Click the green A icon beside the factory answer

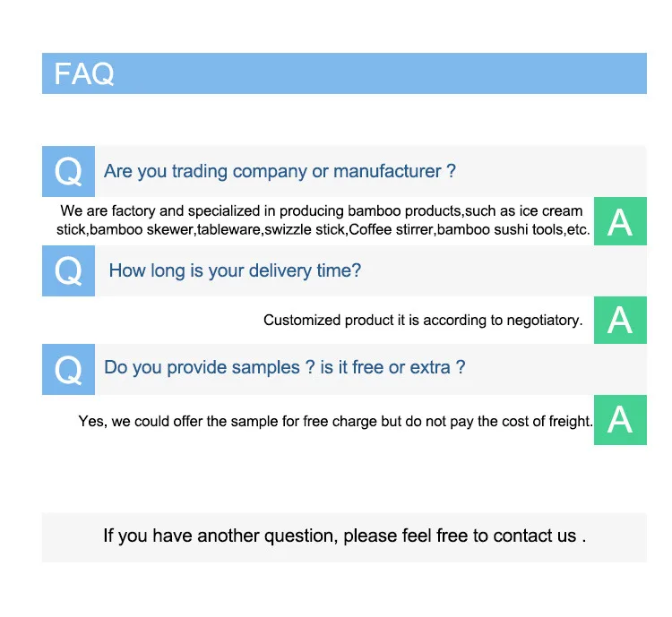click(x=620, y=221)
